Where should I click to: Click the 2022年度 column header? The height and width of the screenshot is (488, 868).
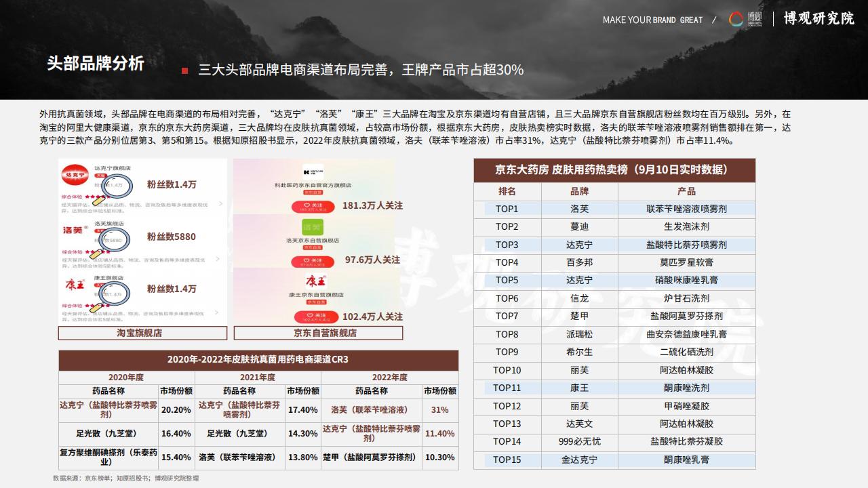pos(389,378)
